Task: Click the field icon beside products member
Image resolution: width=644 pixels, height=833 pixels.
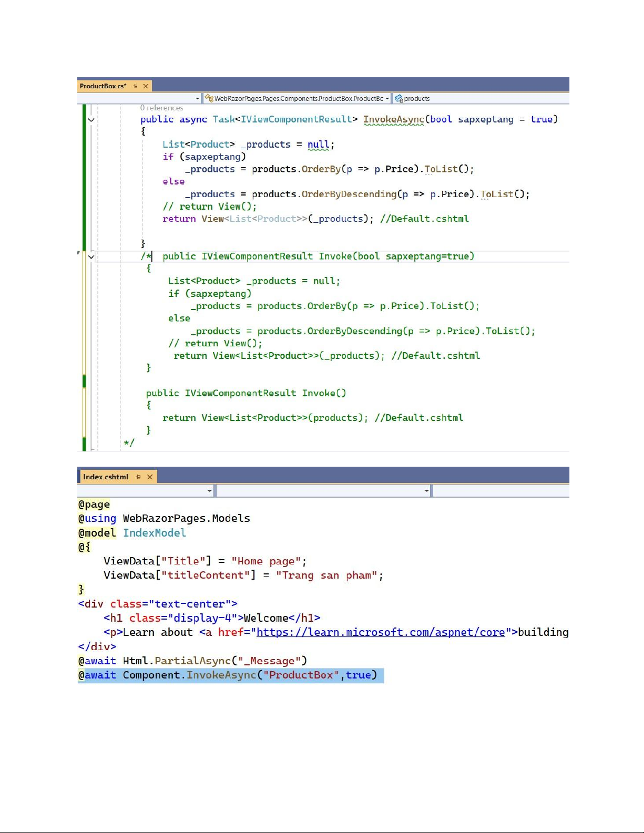Action: [x=399, y=98]
